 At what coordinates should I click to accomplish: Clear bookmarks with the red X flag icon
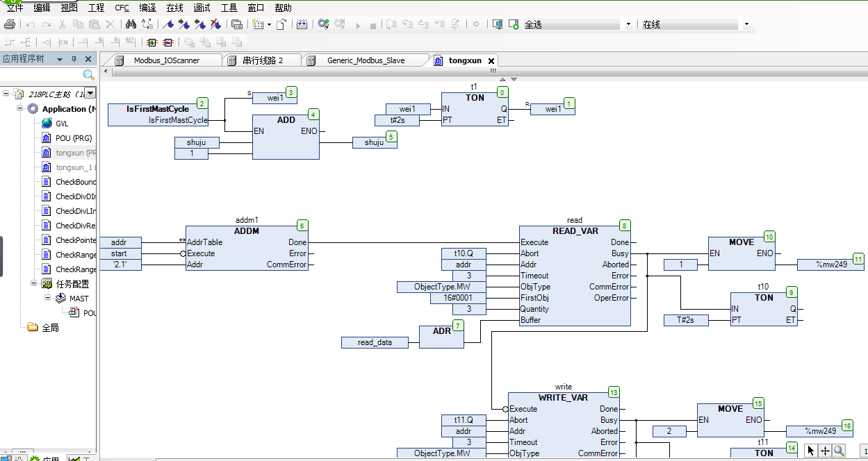tap(216, 24)
